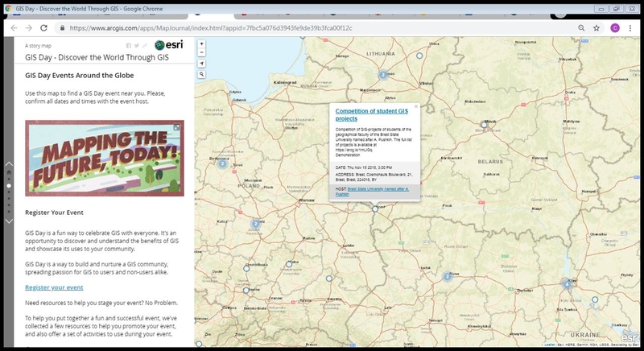Open the Chrome three-dot menu
This screenshot has width=644, height=351.
(x=630, y=28)
